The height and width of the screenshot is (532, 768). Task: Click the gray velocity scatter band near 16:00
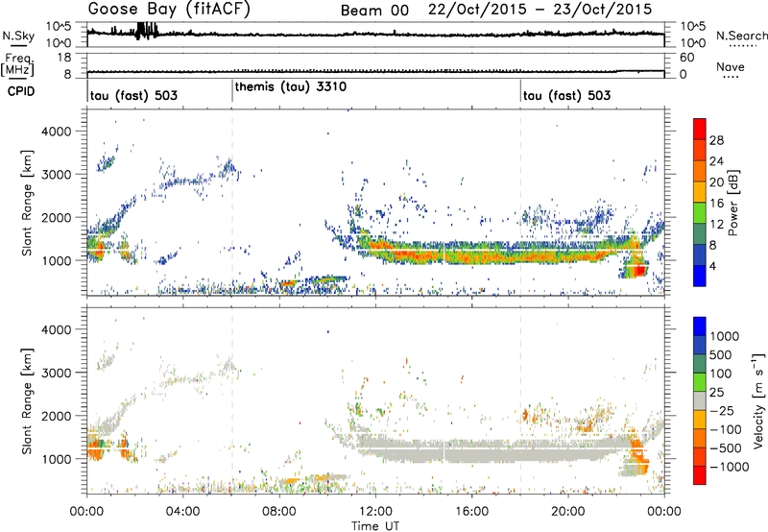pyautogui.click(x=471, y=450)
